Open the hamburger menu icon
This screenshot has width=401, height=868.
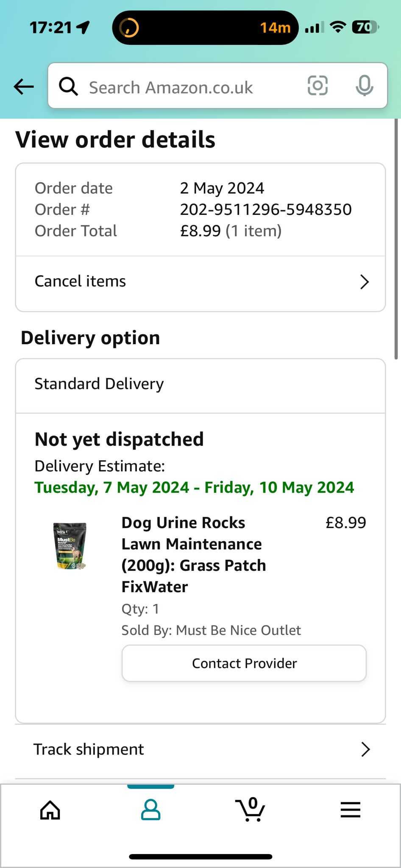351,810
